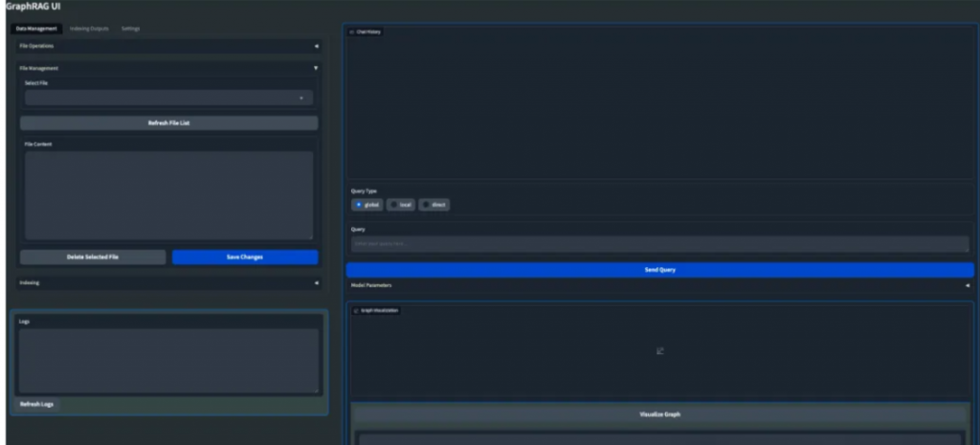Viewport: 980px width, 445px height.
Task: Collapse the File Management section
Action: coord(168,68)
